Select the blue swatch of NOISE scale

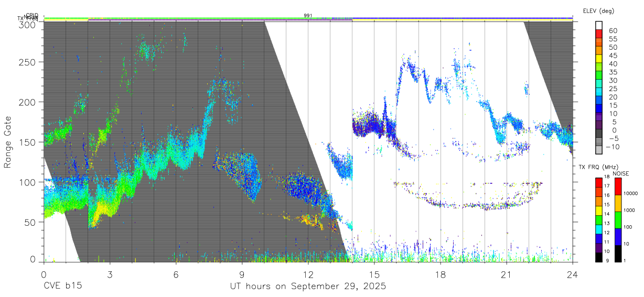[617, 237]
